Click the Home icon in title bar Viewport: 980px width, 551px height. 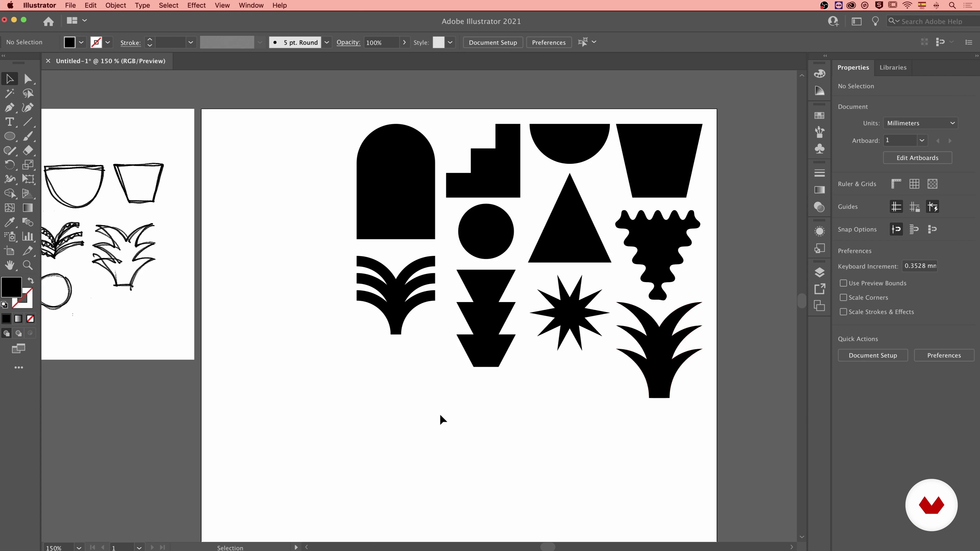[48, 21]
